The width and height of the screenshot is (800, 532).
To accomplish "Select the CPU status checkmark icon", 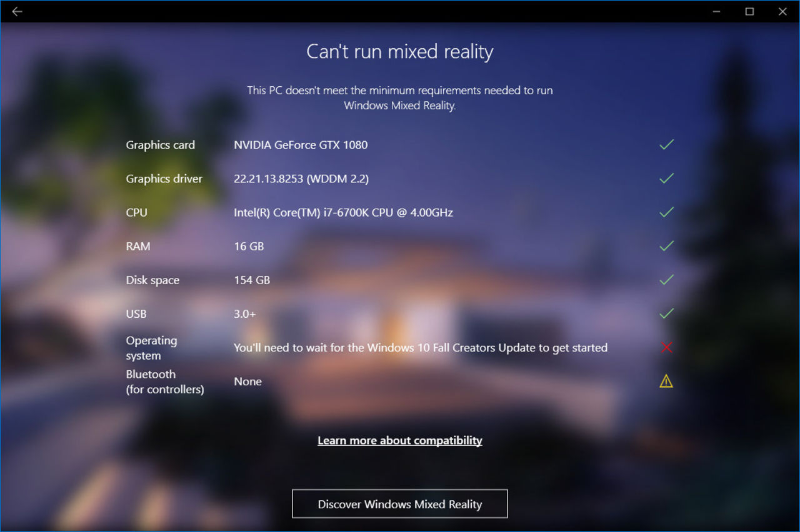I will 666,212.
